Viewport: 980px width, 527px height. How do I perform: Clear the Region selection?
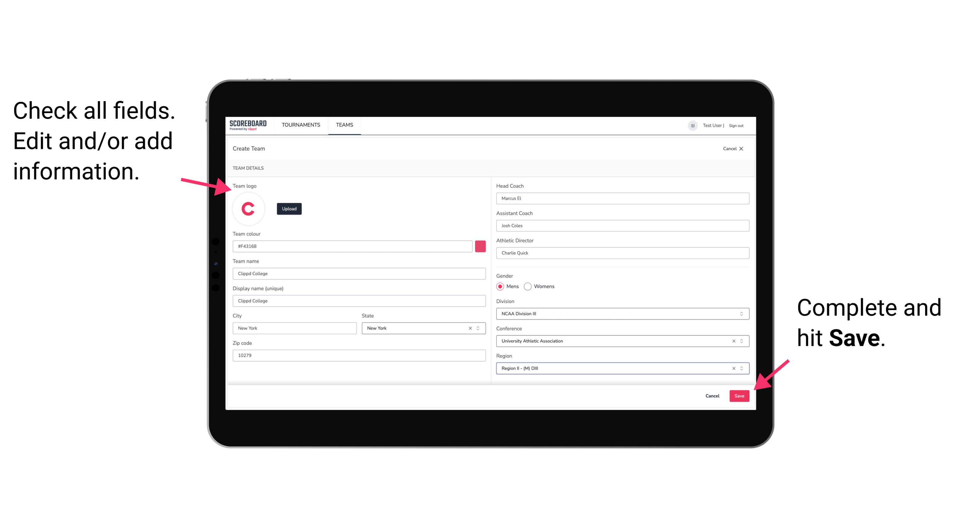point(732,368)
